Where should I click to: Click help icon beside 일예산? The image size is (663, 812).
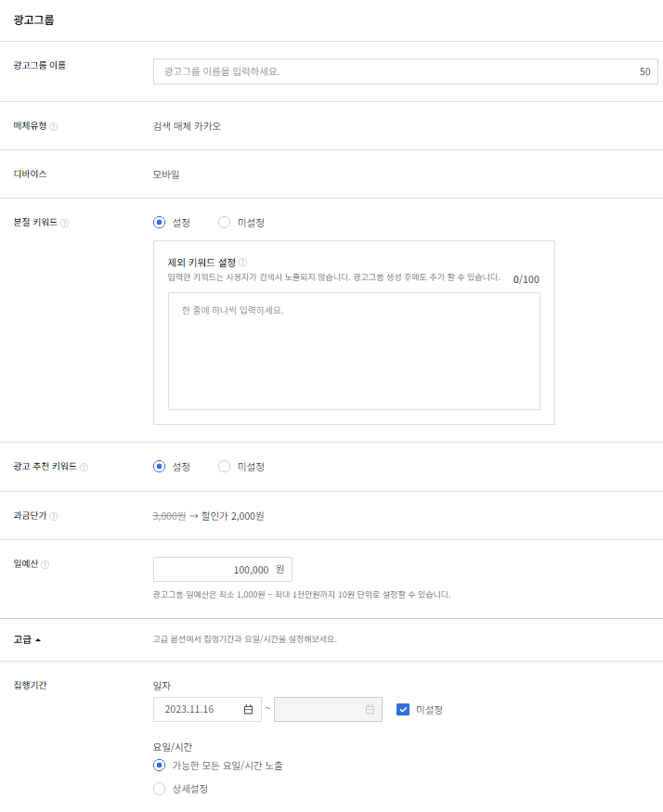point(45,564)
